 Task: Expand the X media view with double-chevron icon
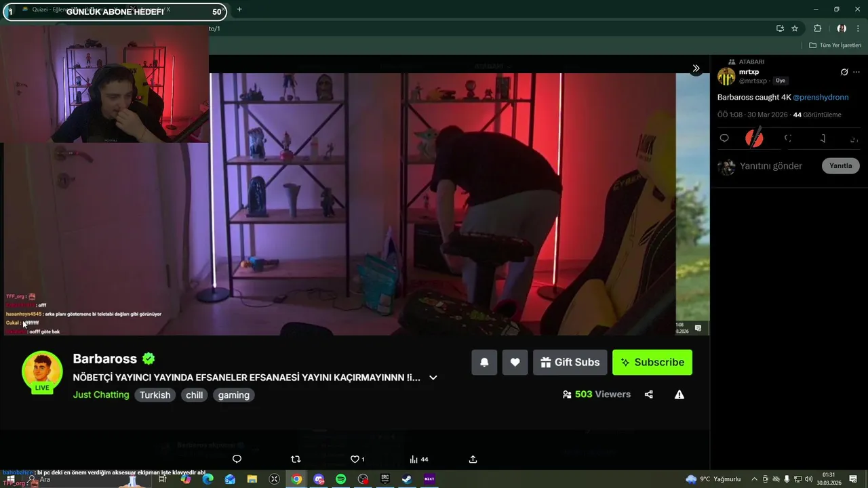696,68
